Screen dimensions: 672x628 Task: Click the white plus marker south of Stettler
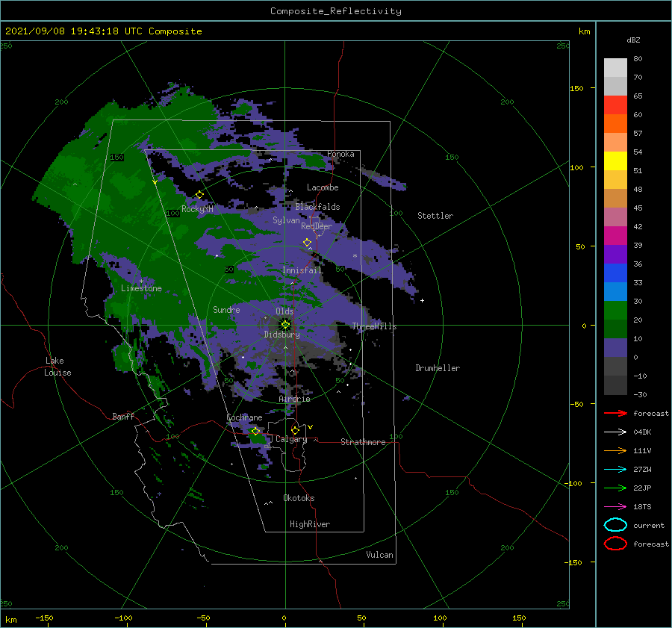pos(422,300)
